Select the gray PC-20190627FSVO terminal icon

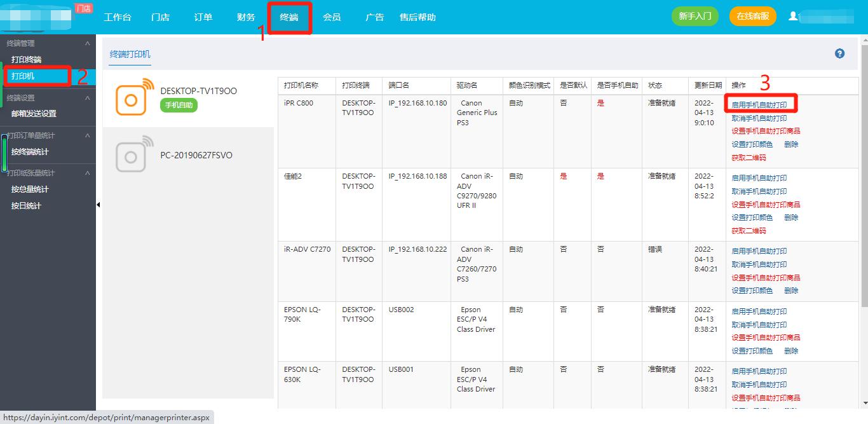(x=135, y=153)
